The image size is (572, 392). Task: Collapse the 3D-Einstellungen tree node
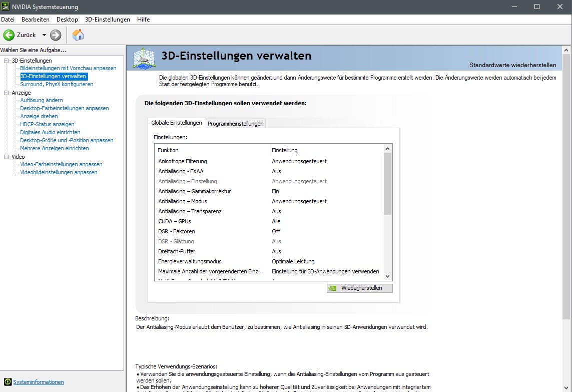tap(6, 61)
